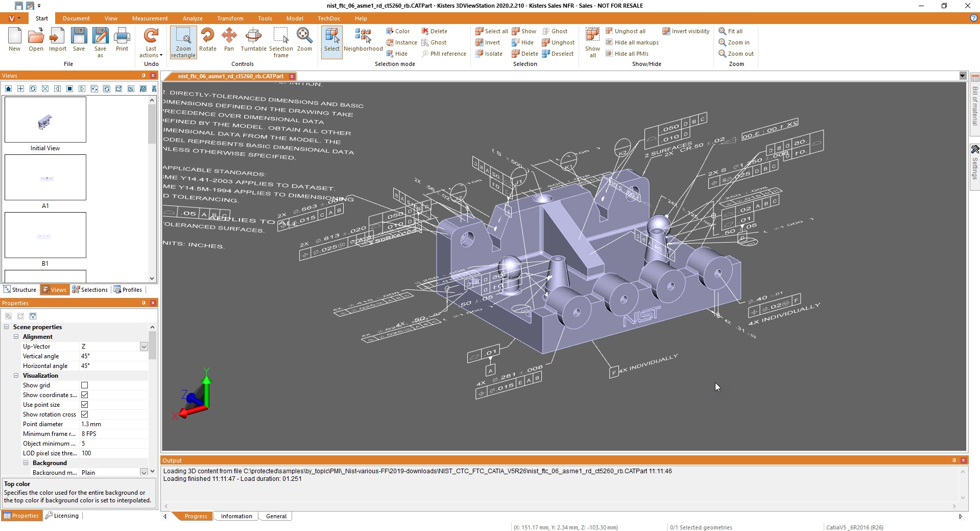Screen dimensions: 980x531
Task: Click Select all in Selection group
Action: tap(491, 31)
